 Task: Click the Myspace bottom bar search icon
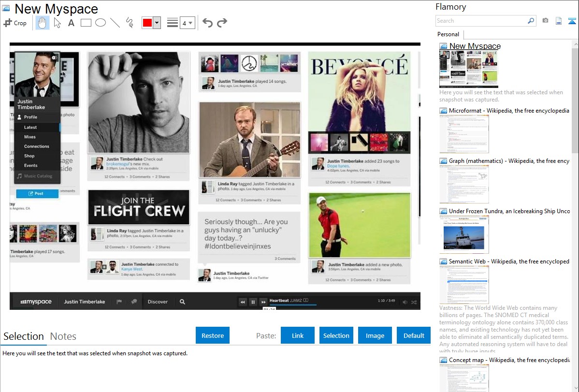tap(182, 302)
